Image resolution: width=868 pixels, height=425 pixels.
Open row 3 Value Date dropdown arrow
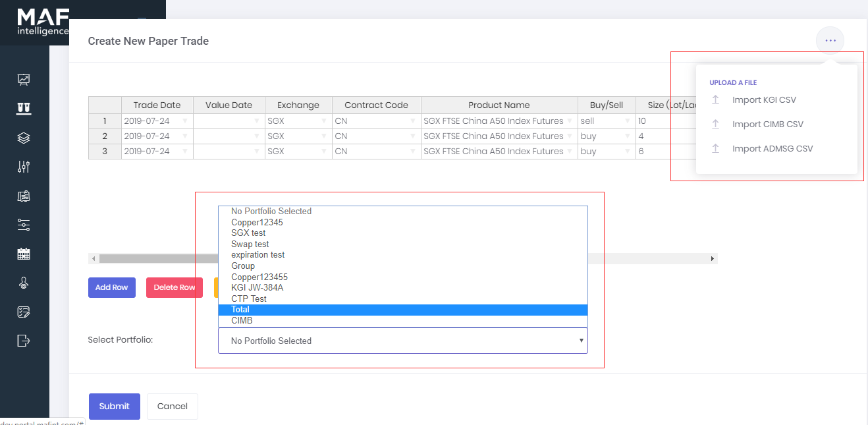click(257, 152)
